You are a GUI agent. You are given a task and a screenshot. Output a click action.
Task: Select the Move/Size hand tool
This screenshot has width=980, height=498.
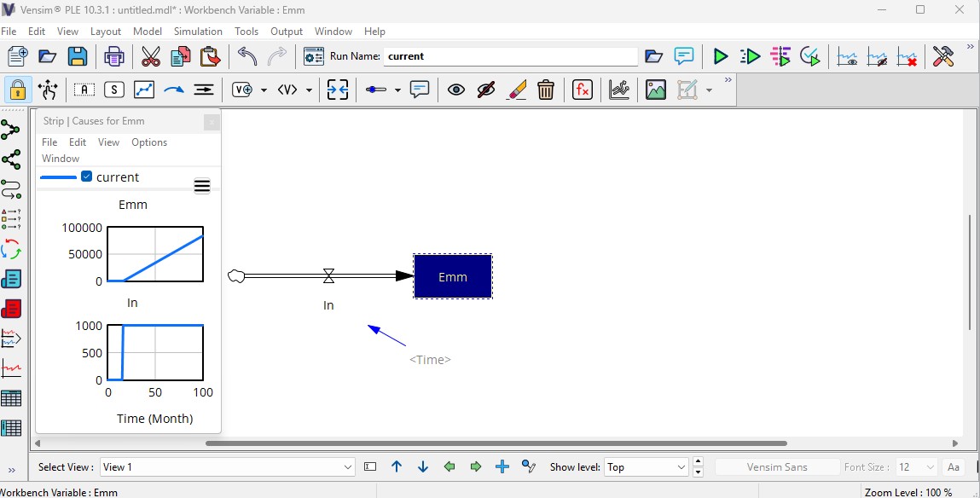(x=48, y=90)
